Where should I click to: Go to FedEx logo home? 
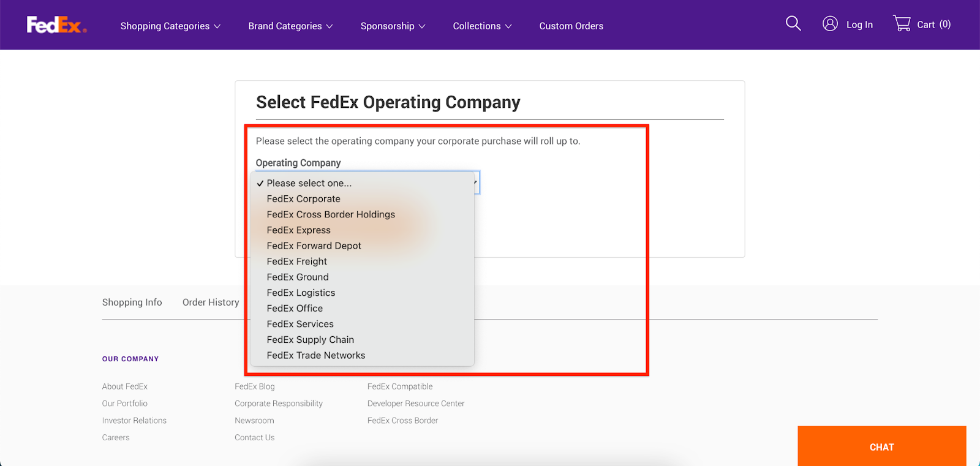[56, 25]
